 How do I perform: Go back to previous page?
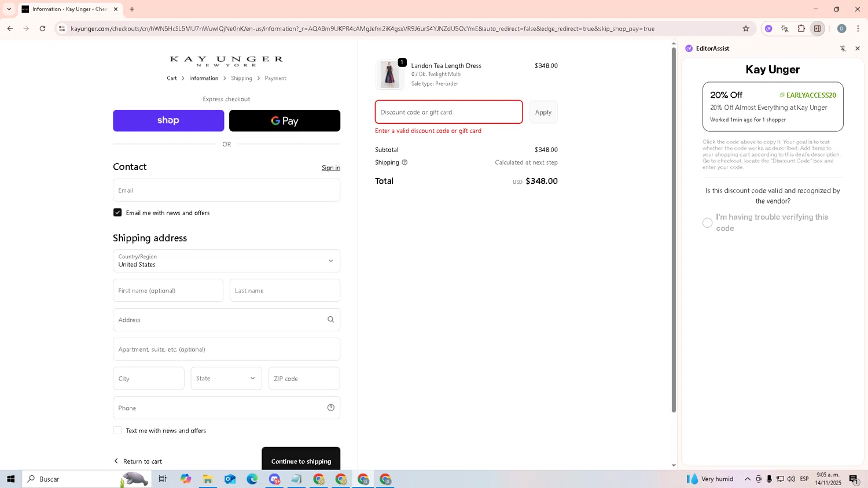pyautogui.click(x=10, y=28)
